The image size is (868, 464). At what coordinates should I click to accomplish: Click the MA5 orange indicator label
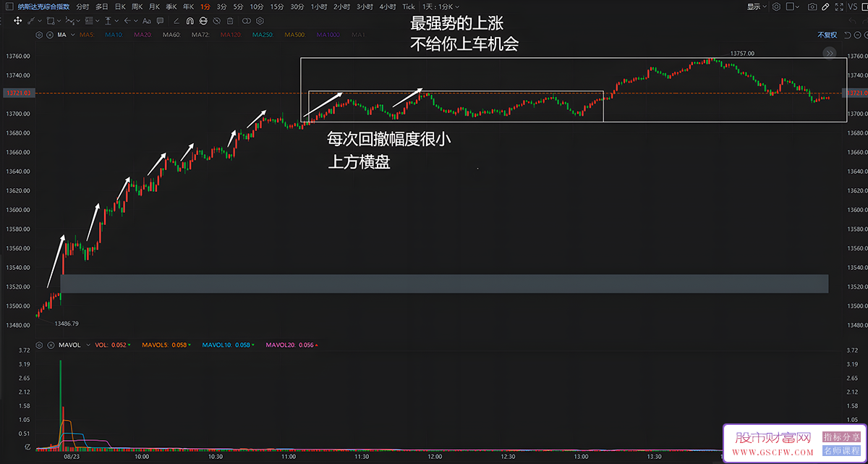[87, 35]
